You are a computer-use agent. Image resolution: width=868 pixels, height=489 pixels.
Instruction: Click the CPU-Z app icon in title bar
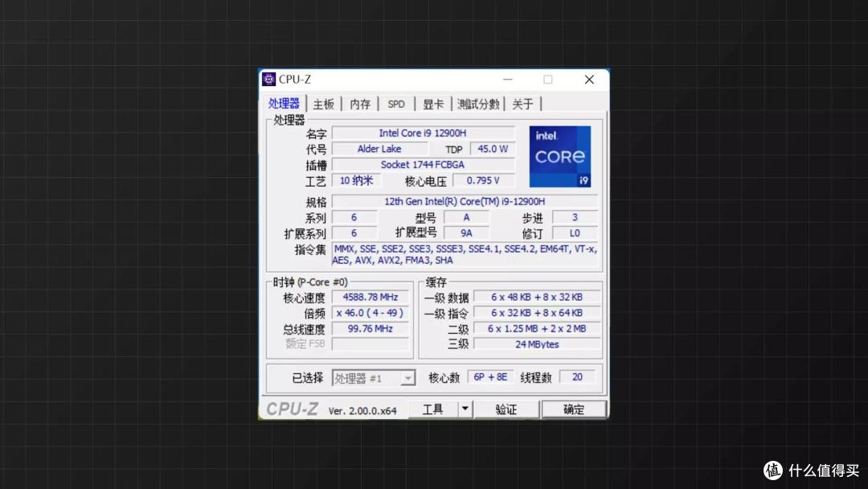click(269, 79)
